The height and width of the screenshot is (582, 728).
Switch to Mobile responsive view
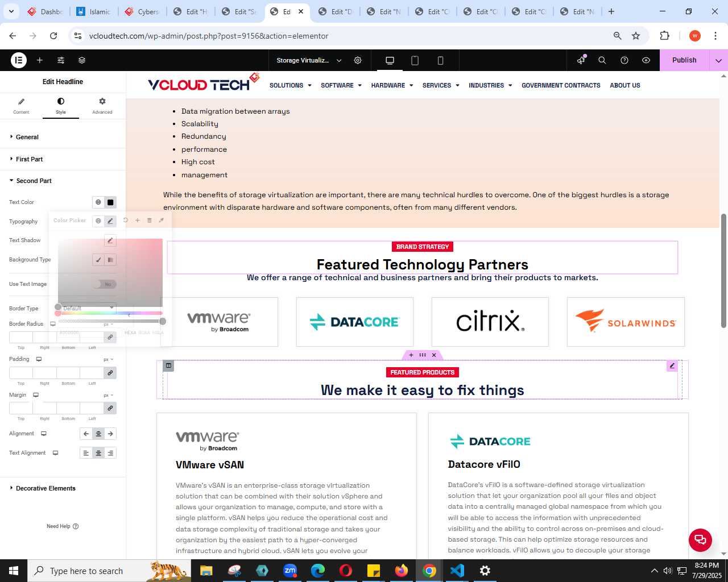440,60
